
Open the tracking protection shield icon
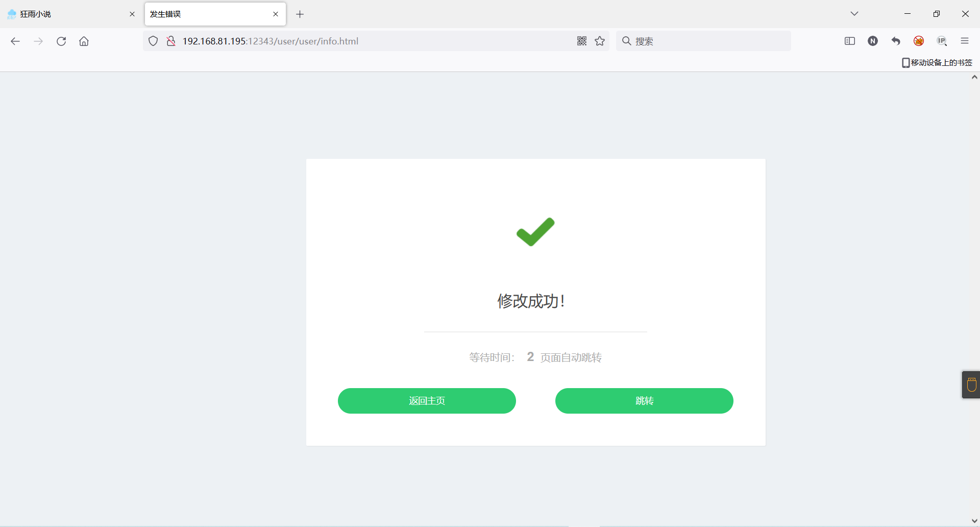pyautogui.click(x=153, y=41)
